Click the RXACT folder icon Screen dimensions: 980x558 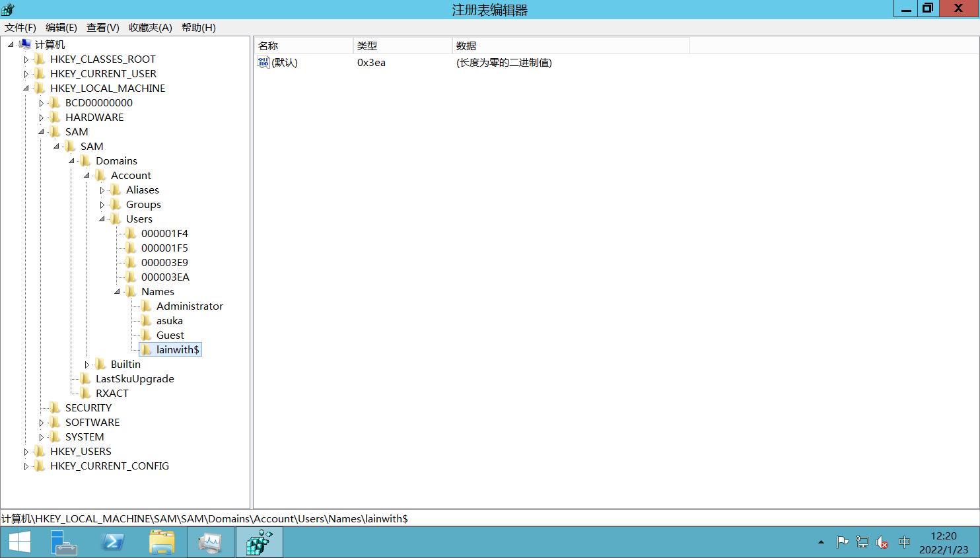pos(86,393)
